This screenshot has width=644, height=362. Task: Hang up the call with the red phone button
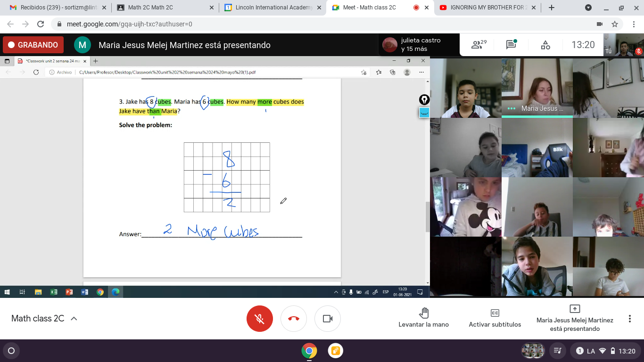293,319
